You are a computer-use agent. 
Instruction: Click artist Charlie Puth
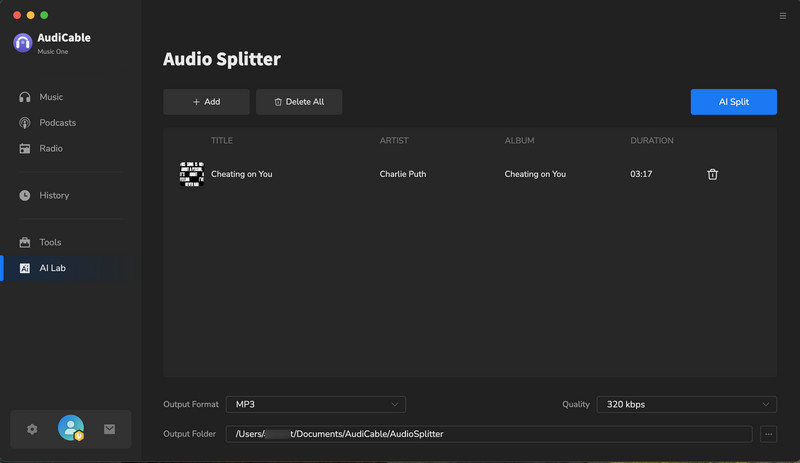click(x=403, y=174)
